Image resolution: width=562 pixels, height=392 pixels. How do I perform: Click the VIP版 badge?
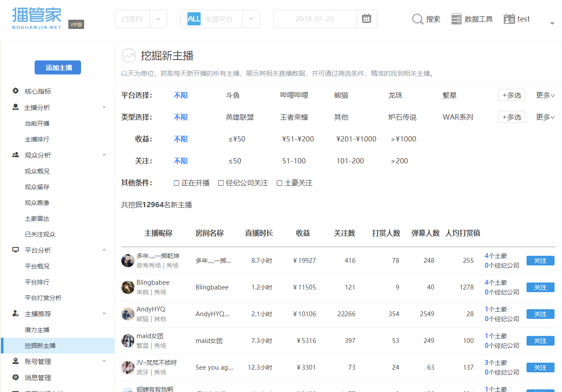76,25
